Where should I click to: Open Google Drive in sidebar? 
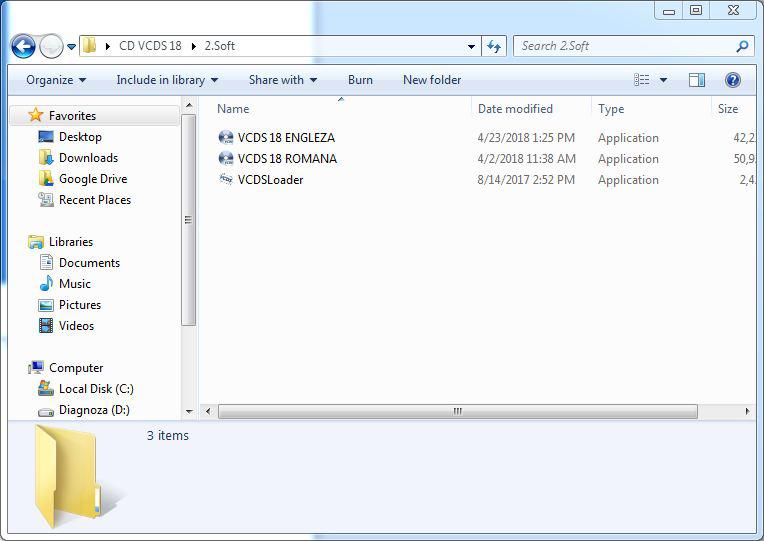coord(93,179)
